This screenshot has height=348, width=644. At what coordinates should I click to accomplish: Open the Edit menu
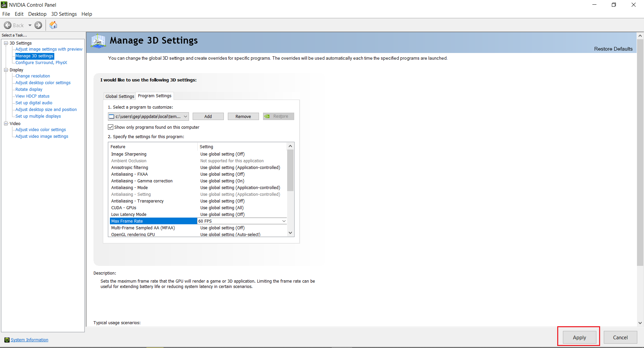coord(19,14)
